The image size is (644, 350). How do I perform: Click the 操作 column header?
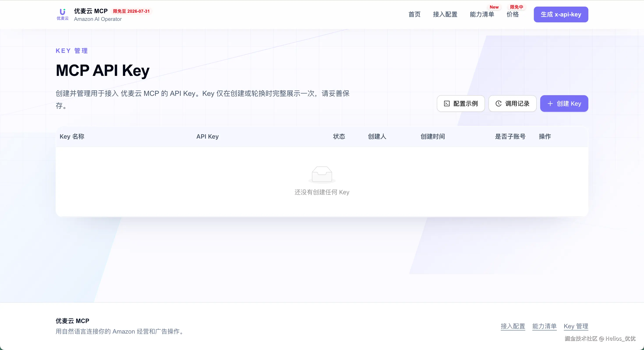click(x=545, y=136)
